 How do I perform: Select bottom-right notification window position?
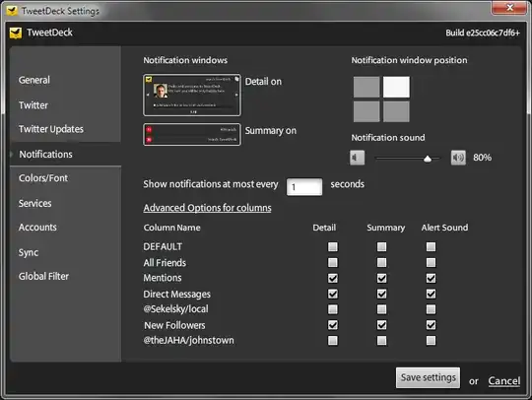coord(396,111)
